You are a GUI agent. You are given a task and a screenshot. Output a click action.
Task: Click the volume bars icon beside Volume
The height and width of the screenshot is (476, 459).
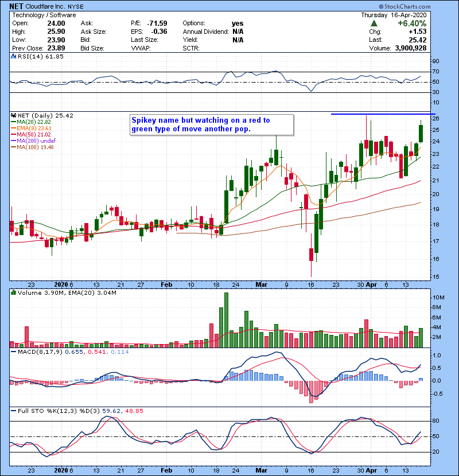coord(13,292)
